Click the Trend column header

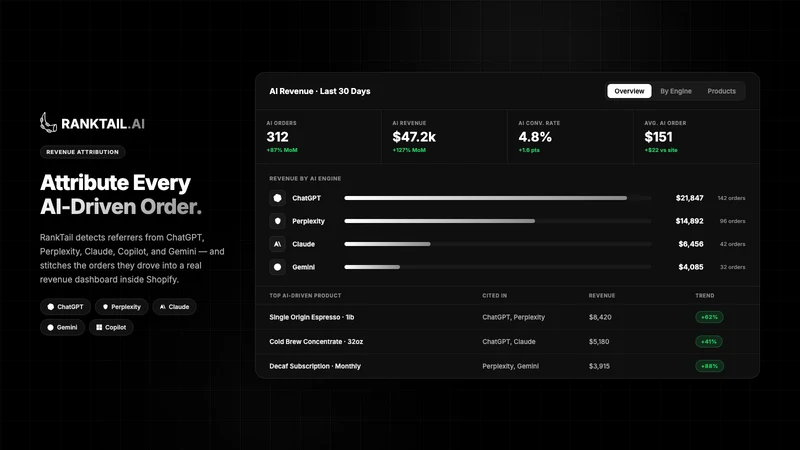705,295
